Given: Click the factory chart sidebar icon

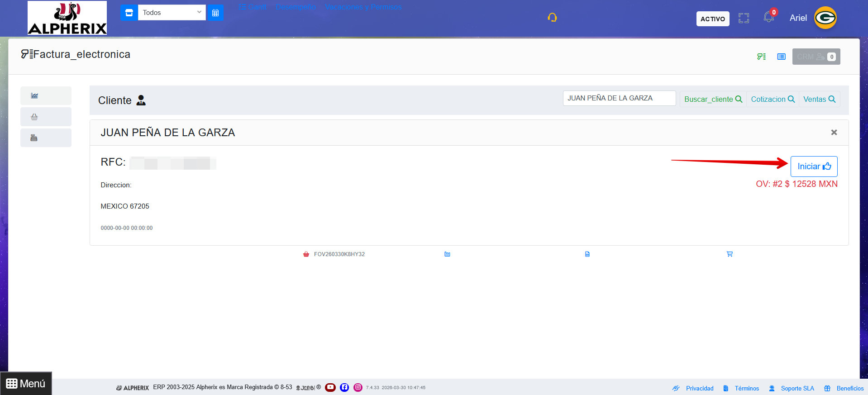Looking at the screenshot, I should click(34, 96).
